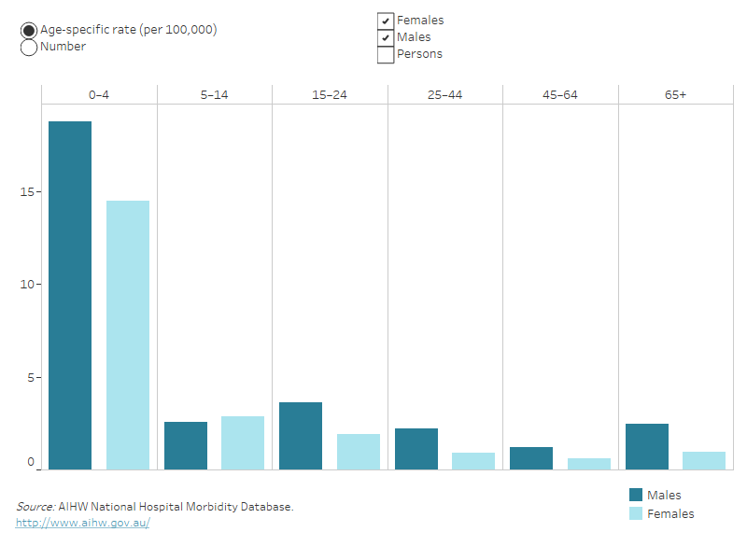
Task: Select the Age-specific rate radio button
Action: click(29, 30)
